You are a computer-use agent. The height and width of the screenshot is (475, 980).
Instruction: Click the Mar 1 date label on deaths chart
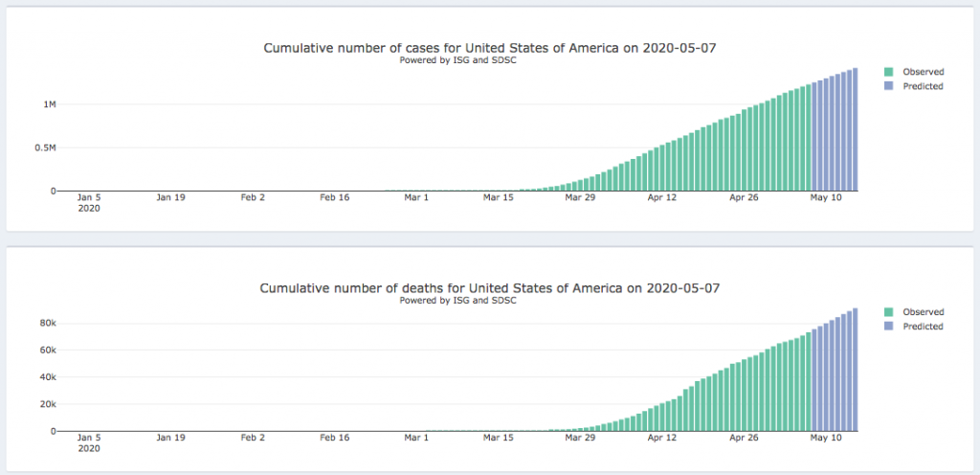pos(416,438)
